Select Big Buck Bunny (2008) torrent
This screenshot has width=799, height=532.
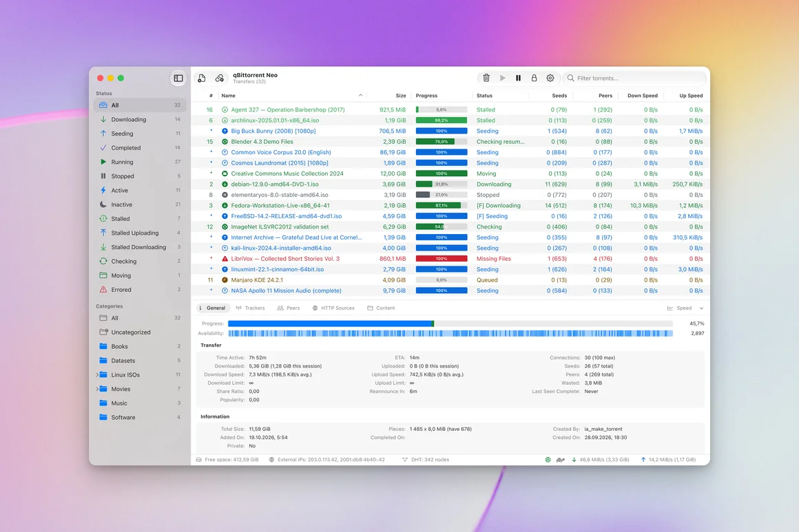point(450,131)
